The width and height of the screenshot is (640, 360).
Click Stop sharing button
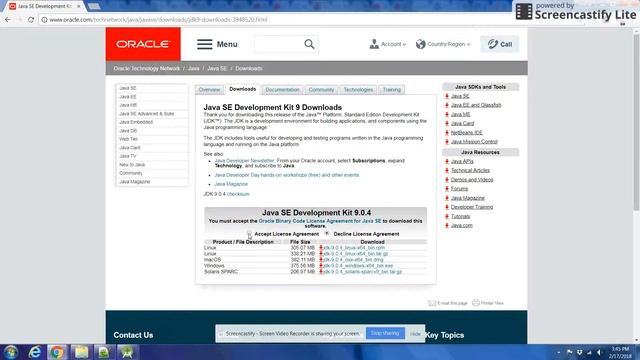point(385,333)
